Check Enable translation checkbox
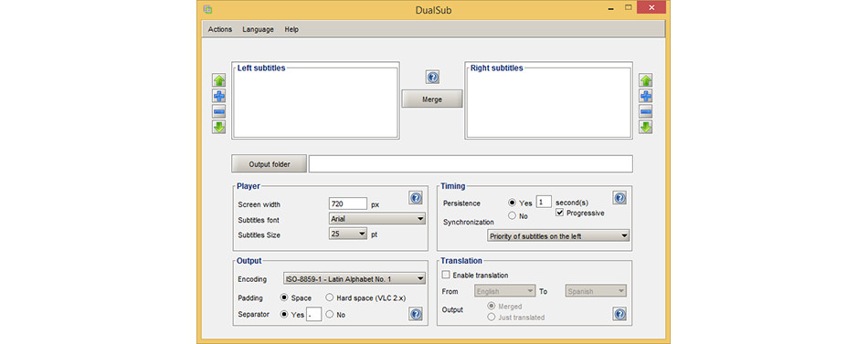This screenshot has height=344, width=868. point(446,275)
